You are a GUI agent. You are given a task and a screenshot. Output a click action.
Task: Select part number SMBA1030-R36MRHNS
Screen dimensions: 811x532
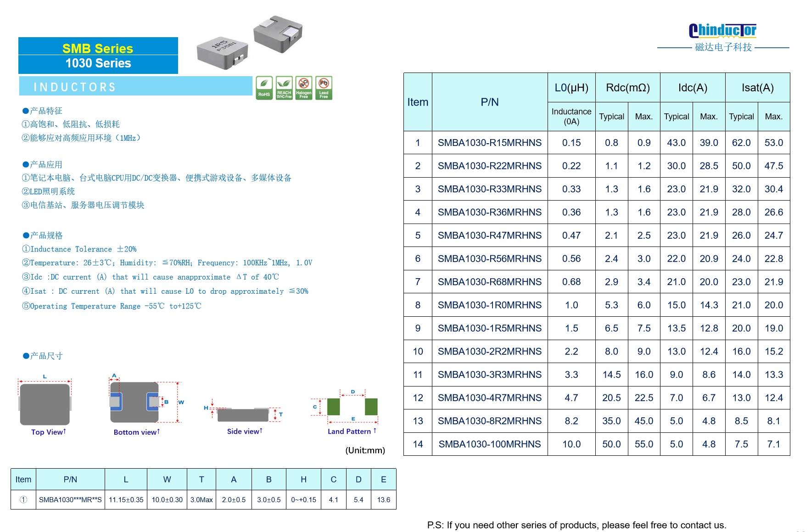point(489,212)
